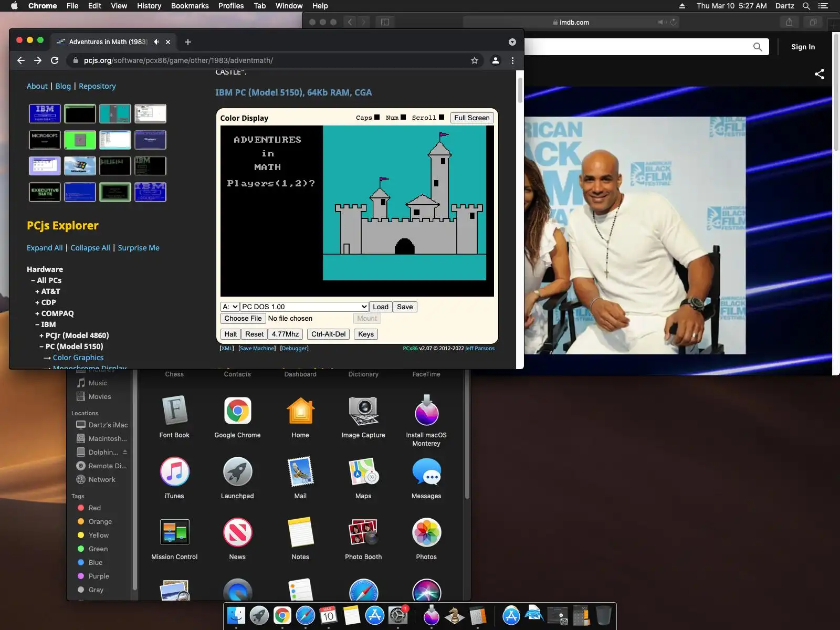Click the Full Screen button
Screen dimensions: 840x630
tap(472, 118)
